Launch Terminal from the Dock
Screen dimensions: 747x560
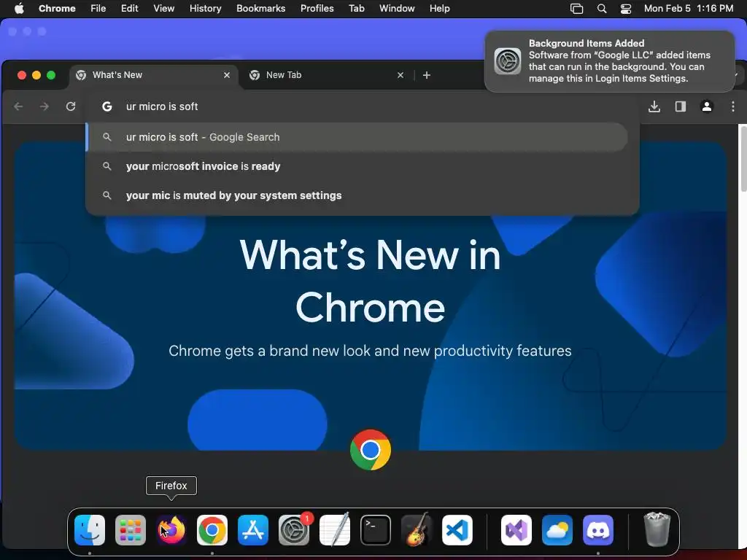click(x=376, y=530)
